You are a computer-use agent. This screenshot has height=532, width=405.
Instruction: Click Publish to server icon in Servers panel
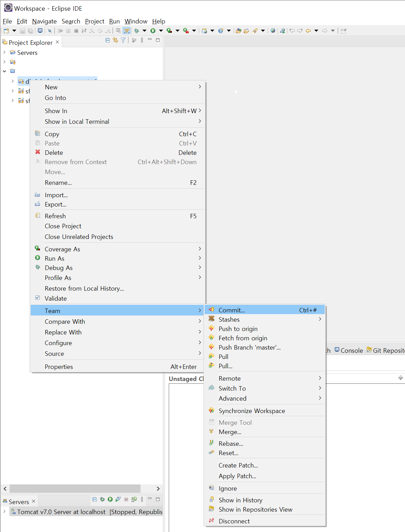[x=134, y=499]
